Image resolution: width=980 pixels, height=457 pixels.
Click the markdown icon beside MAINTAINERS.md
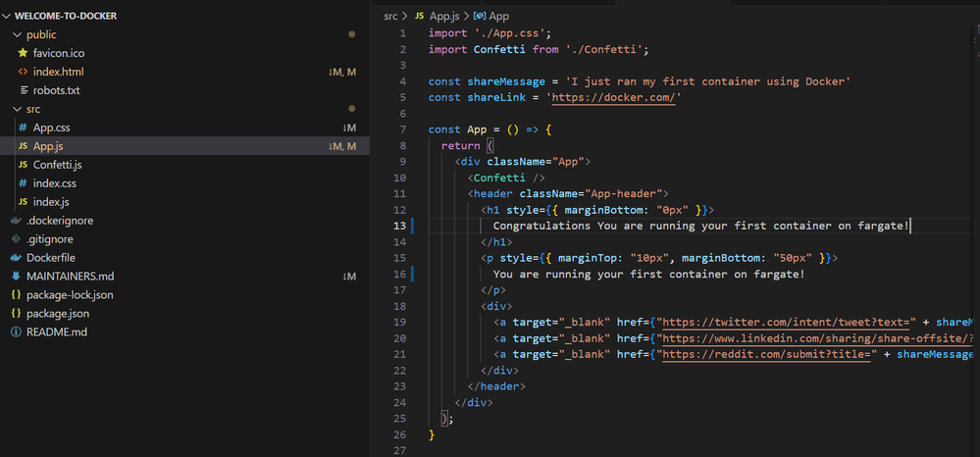click(x=16, y=277)
